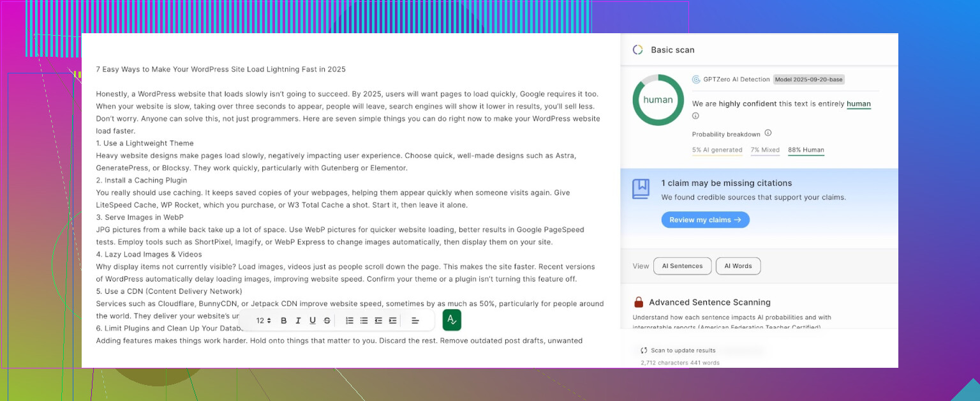Insert a numbered list
980x401 pixels.
[x=350, y=321]
